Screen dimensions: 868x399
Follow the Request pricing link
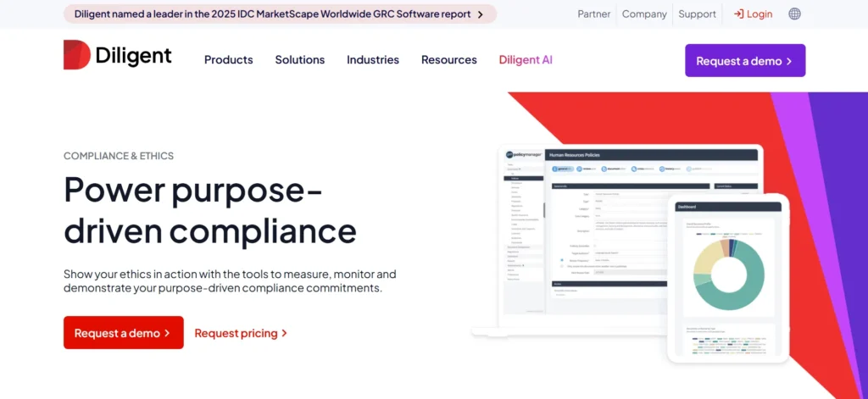(x=241, y=333)
